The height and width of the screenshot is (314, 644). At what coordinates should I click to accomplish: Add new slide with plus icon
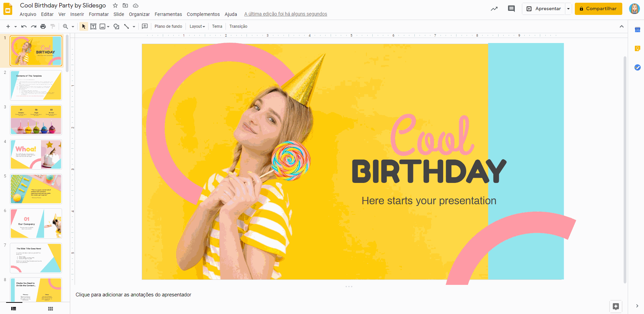click(x=8, y=26)
